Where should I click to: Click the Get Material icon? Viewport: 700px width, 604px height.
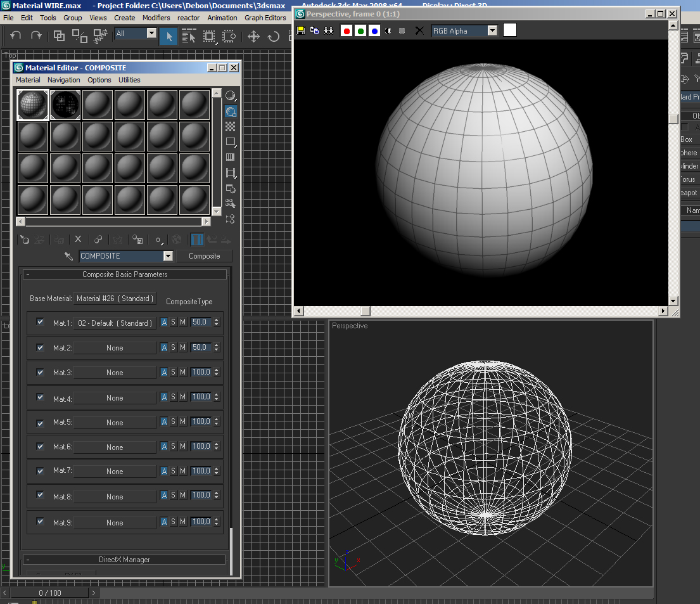pyautogui.click(x=25, y=240)
